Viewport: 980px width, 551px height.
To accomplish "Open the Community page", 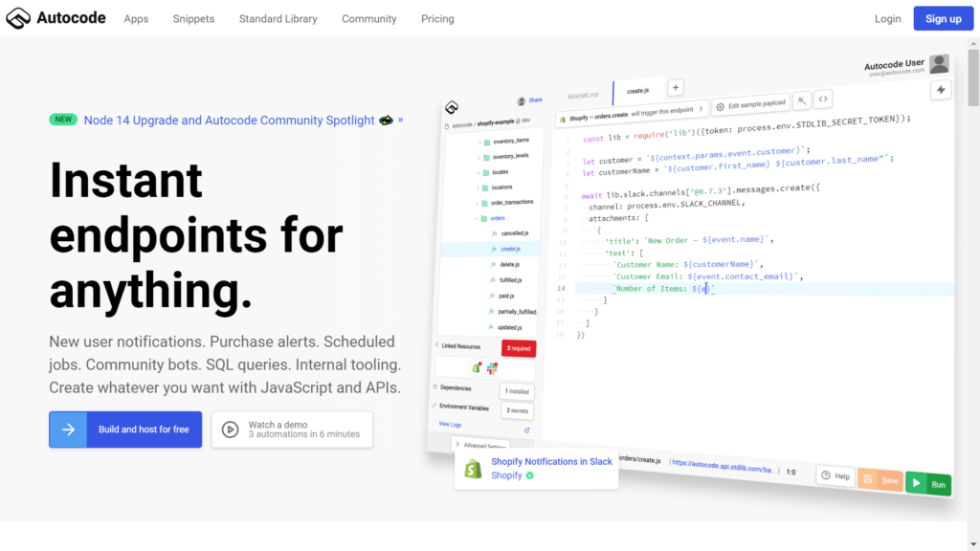I will coord(368,19).
